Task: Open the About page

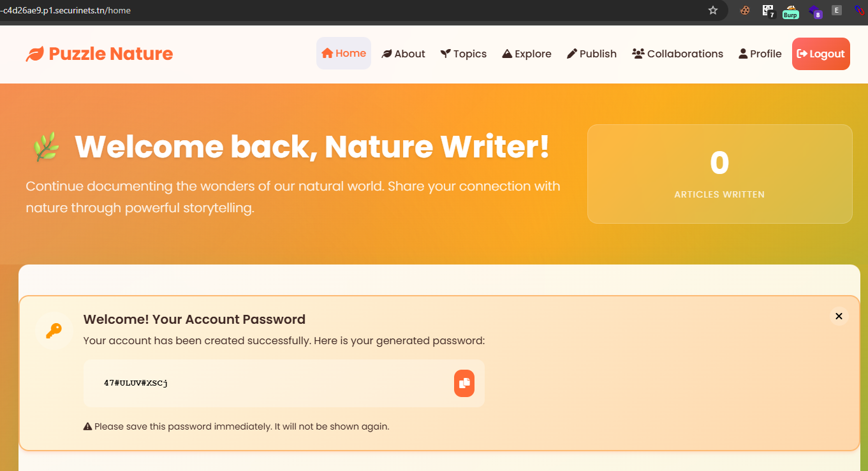Action: coord(403,54)
